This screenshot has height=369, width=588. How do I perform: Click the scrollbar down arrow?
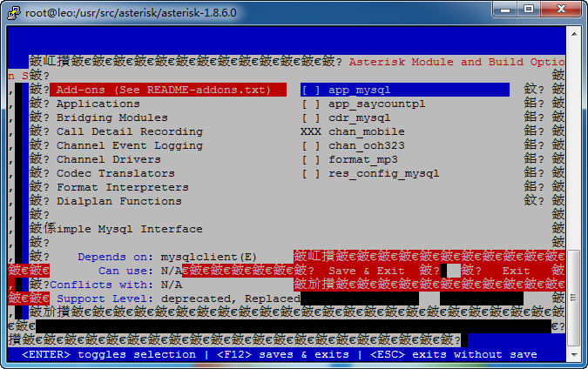click(574, 354)
